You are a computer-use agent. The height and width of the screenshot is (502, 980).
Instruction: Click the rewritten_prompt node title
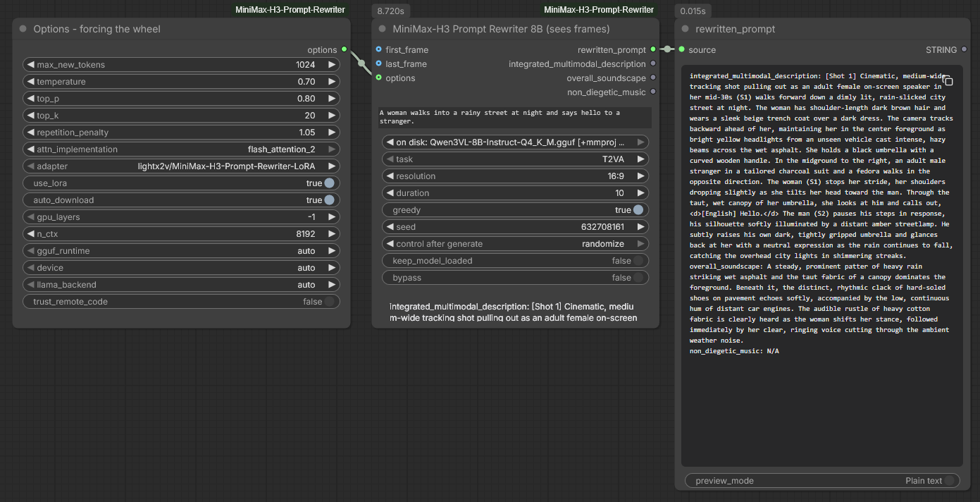(x=735, y=29)
